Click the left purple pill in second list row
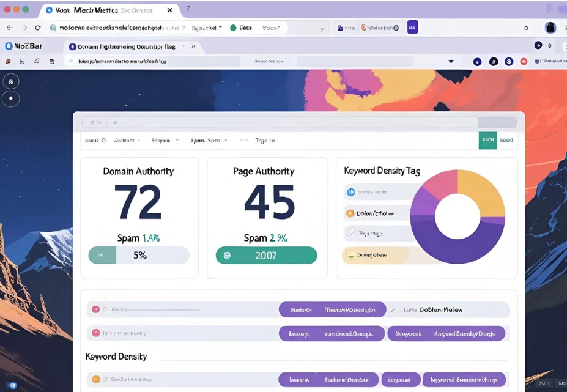 coord(332,333)
